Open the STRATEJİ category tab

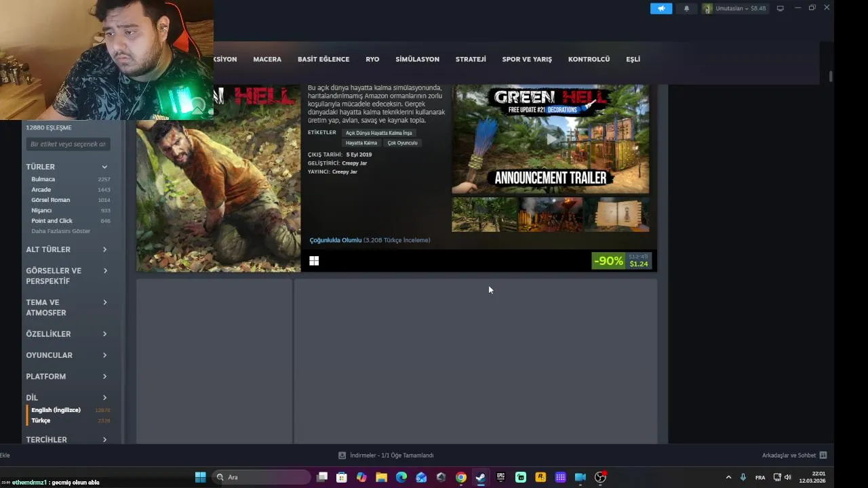click(x=471, y=59)
